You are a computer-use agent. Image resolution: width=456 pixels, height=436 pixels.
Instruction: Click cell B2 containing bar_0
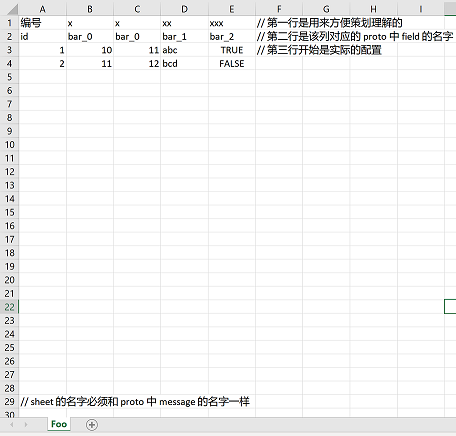[x=90, y=36]
